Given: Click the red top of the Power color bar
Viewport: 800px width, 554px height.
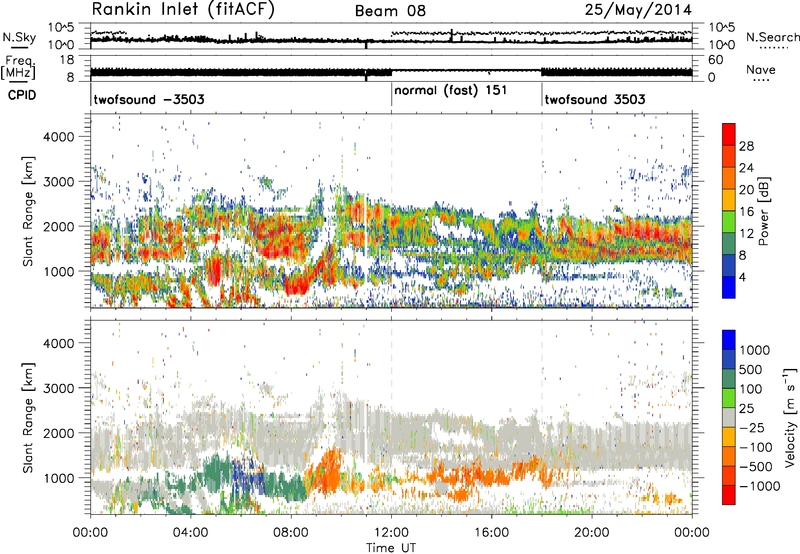Looking at the screenshot, I should 729,133.
